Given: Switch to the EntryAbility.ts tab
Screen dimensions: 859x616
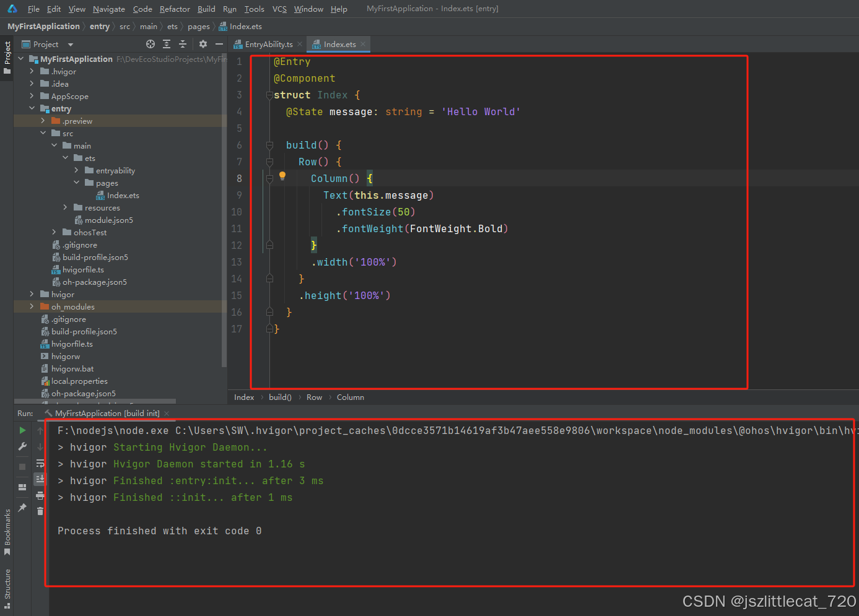Looking at the screenshot, I should tap(268, 45).
